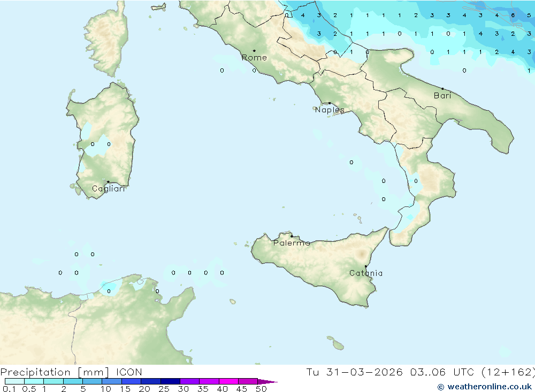Click the '(12+162)' forecast run text
This screenshot has height=392, width=535.
508,372
